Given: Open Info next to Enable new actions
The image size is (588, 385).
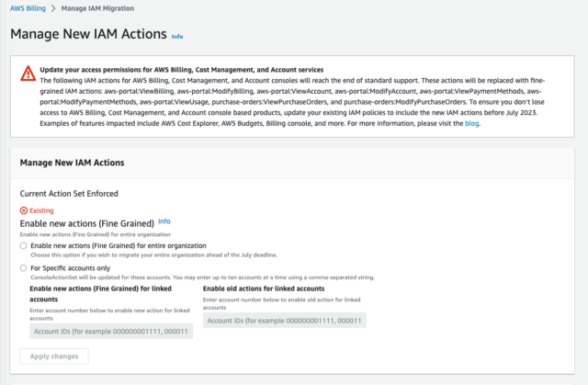Looking at the screenshot, I should [x=164, y=221].
